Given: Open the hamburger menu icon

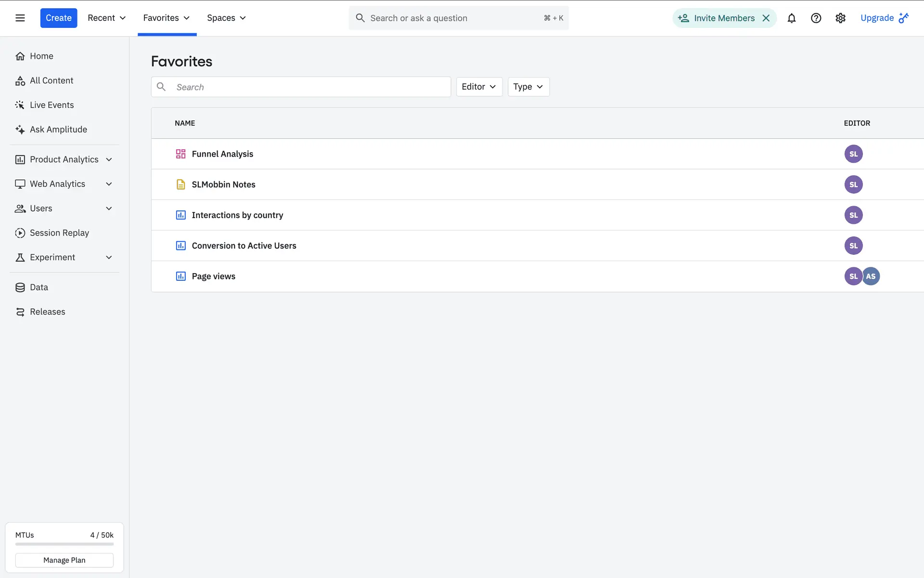Looking at the screenshot, I should tap(20, 18).
